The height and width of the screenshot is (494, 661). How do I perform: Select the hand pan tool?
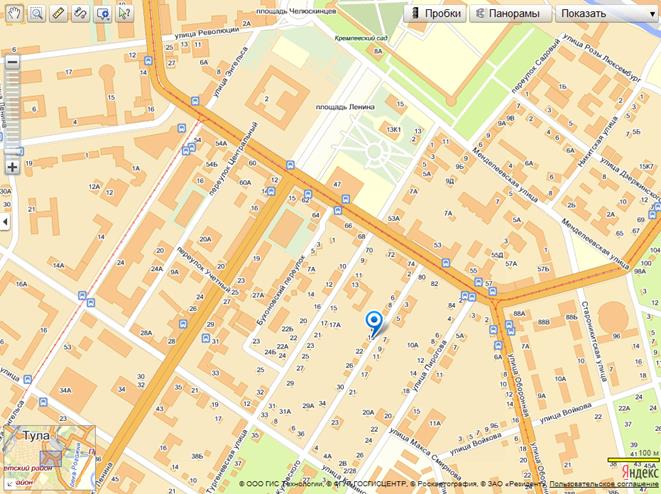click(x=14, y=13)
